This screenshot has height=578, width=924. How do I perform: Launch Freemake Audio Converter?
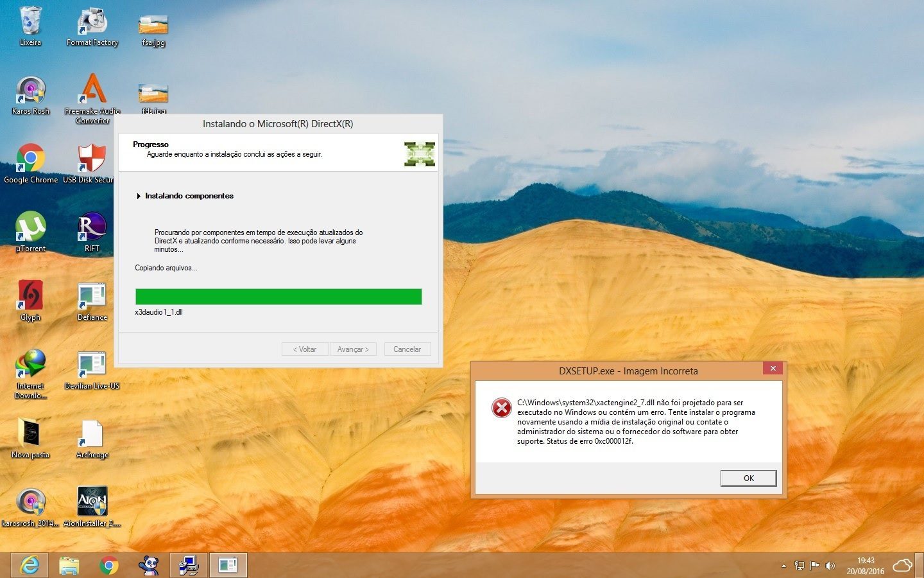click(x=92, y=98)
